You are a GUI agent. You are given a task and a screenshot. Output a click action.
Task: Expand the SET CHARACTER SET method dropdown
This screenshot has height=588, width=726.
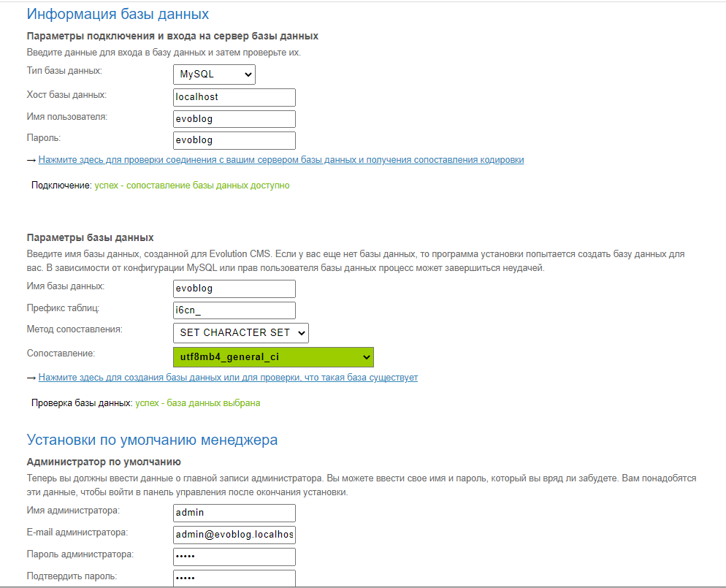coord(240,333)
